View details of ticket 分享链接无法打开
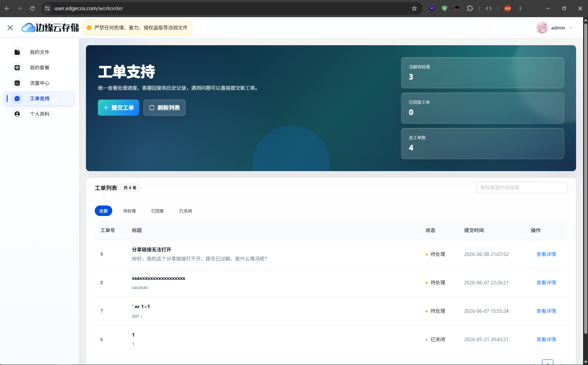588x365 pixels. [546, 254]
